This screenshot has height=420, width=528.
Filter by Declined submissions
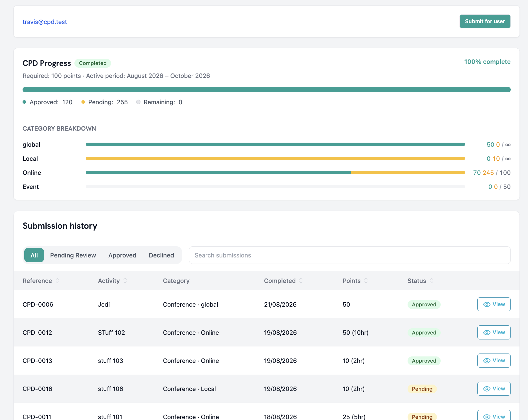(x=161, y=255)
